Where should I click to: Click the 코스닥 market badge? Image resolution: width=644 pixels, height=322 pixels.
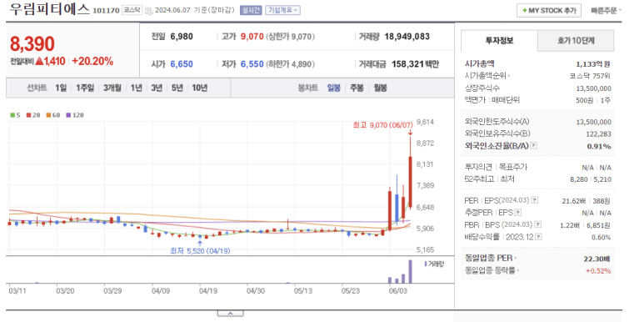(x=131, y=11)
